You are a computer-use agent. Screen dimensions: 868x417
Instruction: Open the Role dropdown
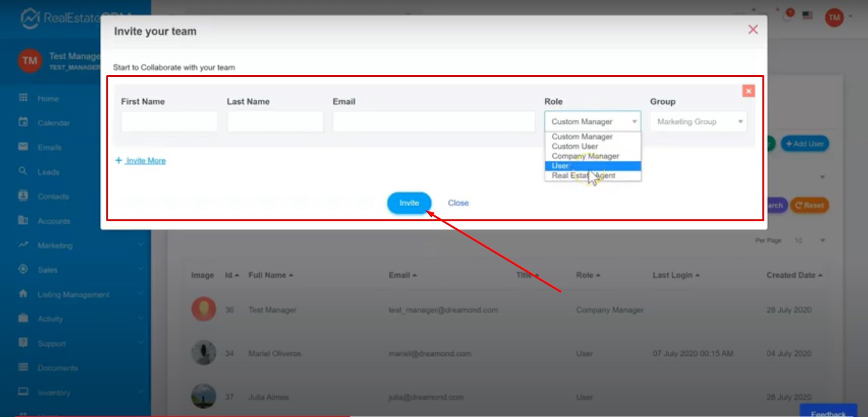pyautogui.click(x=592, y=121)
